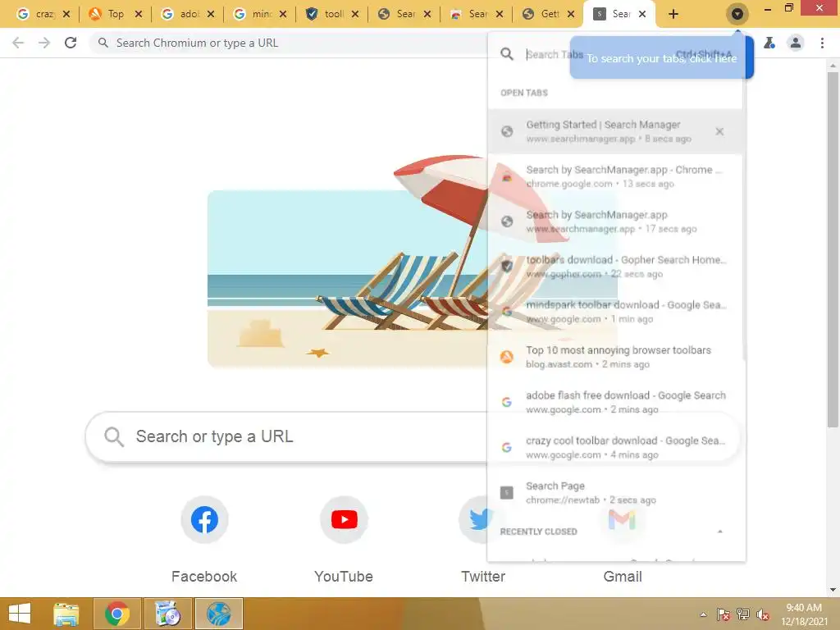Viewport: 840px width, 630px height.
Task: Click the network tray icon
Action: coord(743,614)
